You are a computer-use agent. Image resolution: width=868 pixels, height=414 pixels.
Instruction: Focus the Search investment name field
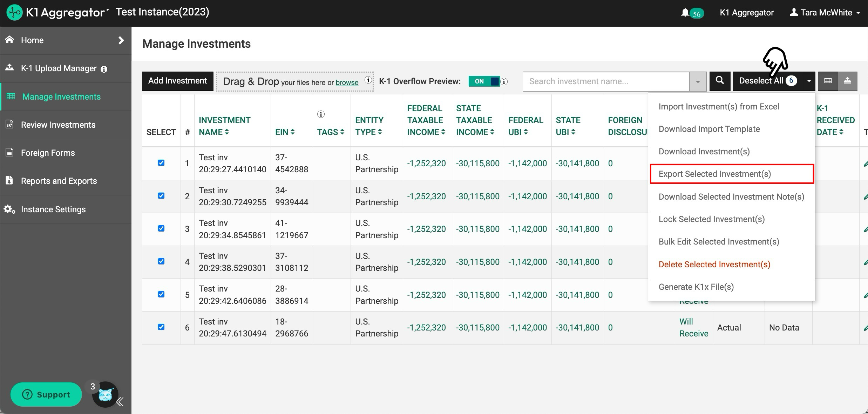[x=606, y=81]
